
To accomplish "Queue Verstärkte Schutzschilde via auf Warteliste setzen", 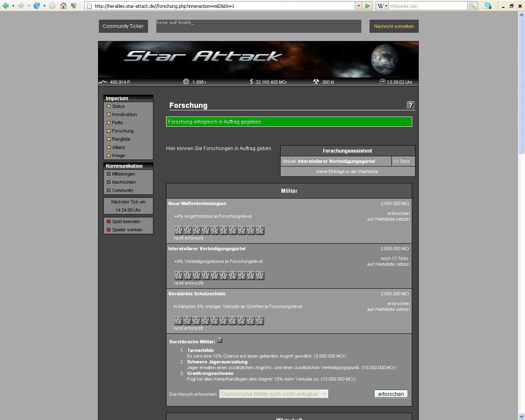I will (x=388, y=309).
